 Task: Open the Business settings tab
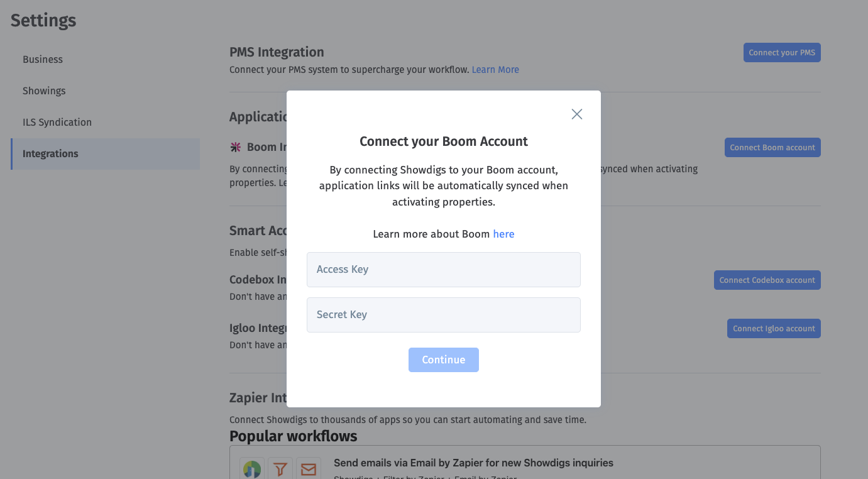(x=43, y=60)
